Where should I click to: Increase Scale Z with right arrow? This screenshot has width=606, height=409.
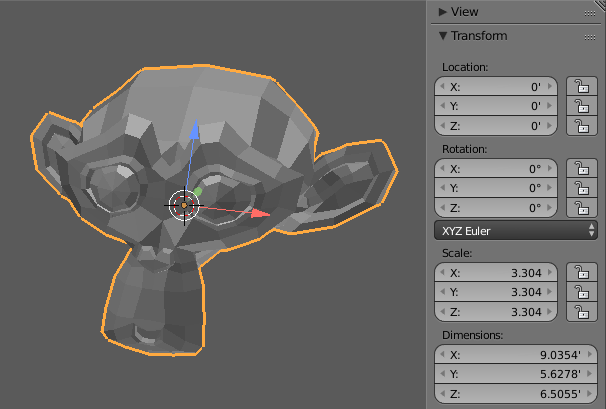pos(550,312)
